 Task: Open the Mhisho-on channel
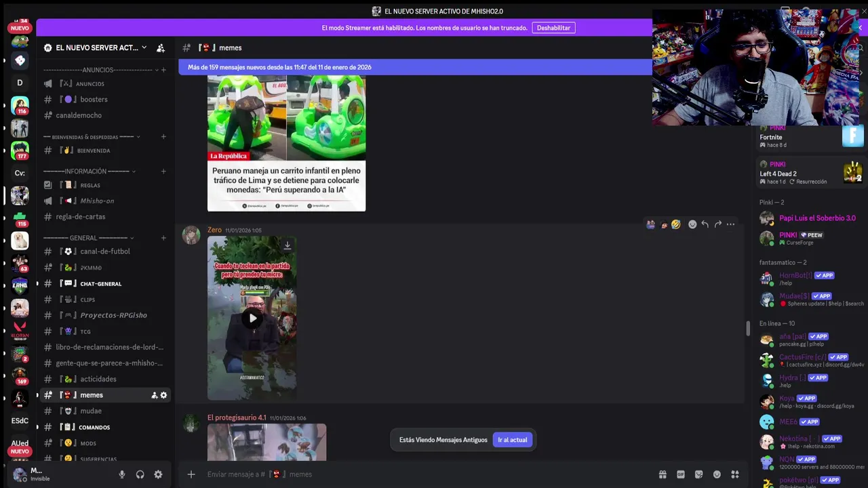[x=104, y=201]
